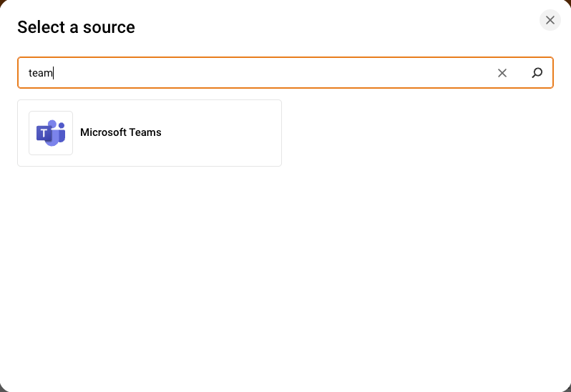Close the Select a source dialog

(550, 20)
